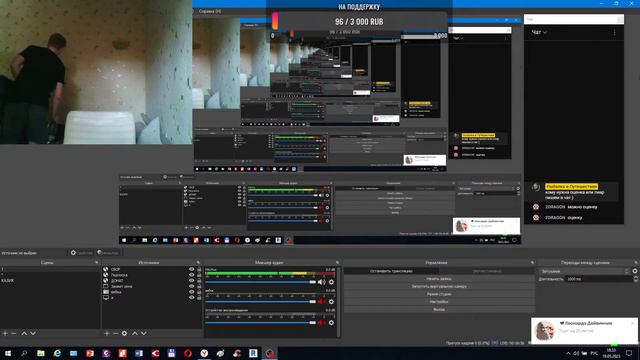Click the 1000 ms duration field

[599, 279]
